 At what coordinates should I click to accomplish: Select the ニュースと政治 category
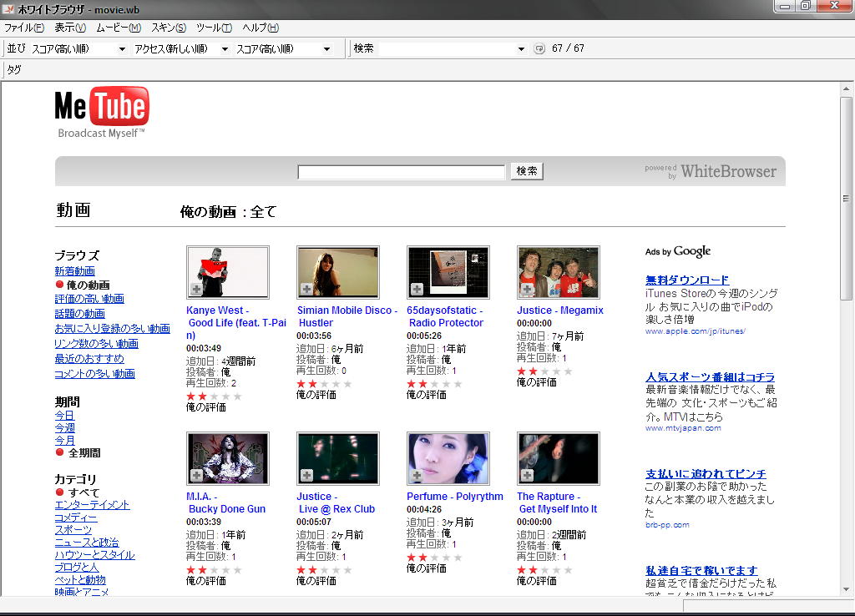click(x=87, y=543)
